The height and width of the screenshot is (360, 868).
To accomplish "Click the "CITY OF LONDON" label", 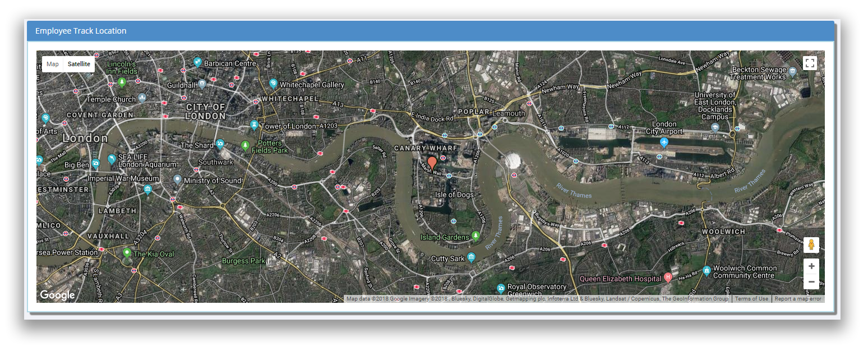I will [x=206, y=112].
